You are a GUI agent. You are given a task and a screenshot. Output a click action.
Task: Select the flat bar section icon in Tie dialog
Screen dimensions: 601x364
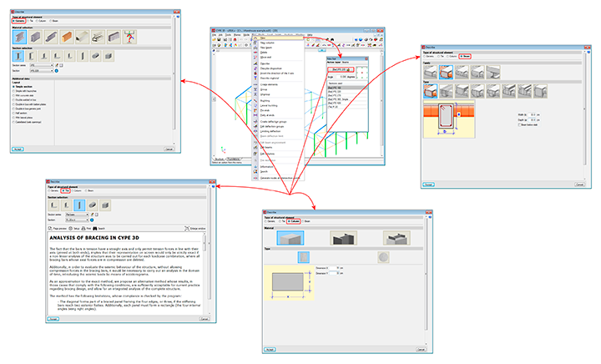79,205
